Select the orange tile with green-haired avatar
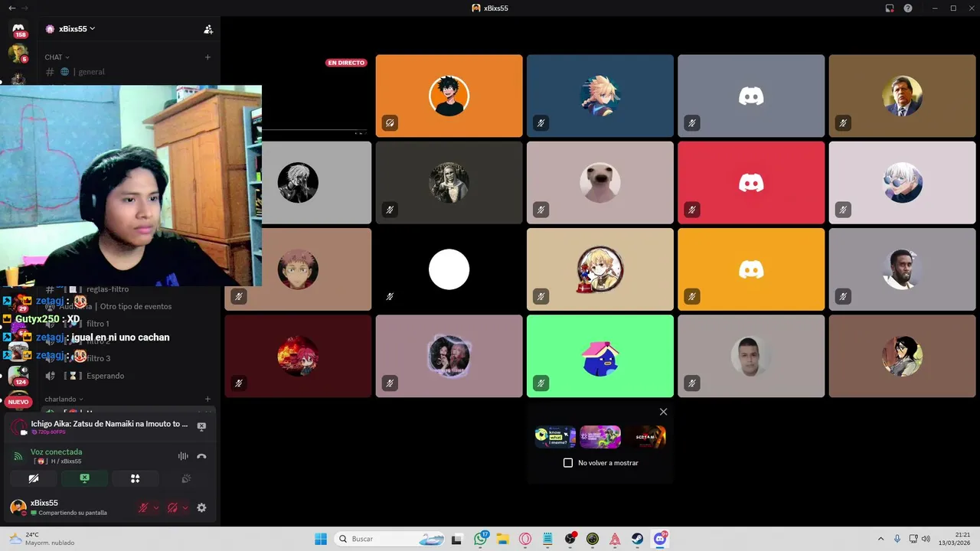 click(x=449, y=96)
